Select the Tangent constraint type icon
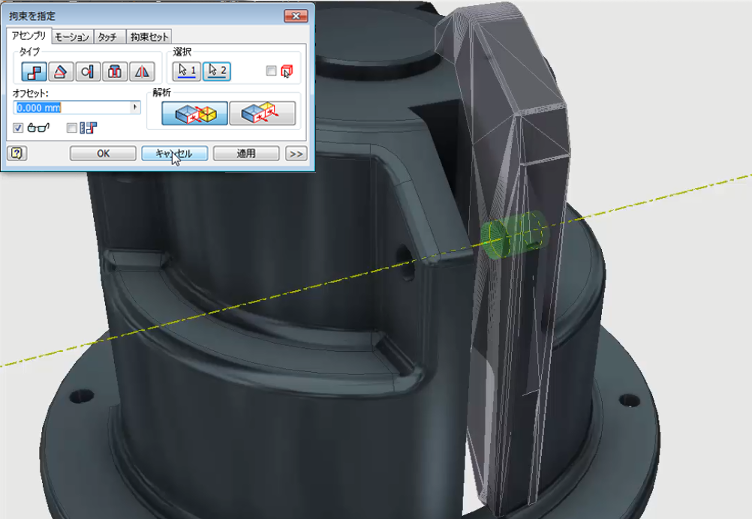Screen dimensions: 752x519 click(88, 72)
